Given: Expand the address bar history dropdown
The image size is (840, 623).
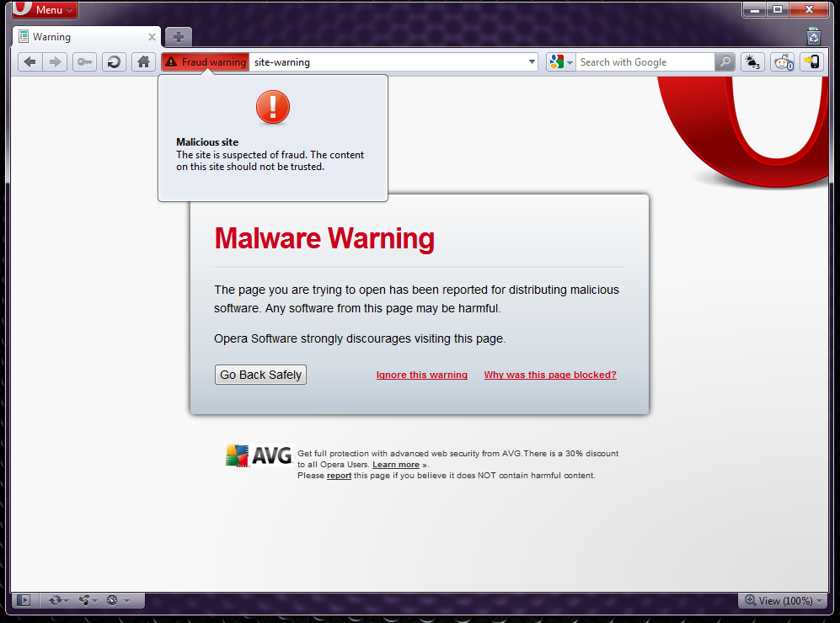Looking at the screenshot, I should coord(532,61).
